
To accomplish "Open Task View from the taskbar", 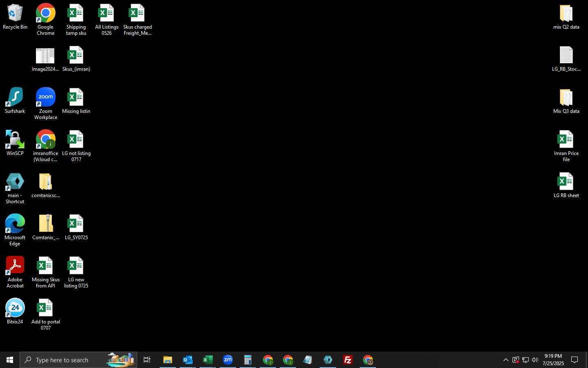I will 147,360.
